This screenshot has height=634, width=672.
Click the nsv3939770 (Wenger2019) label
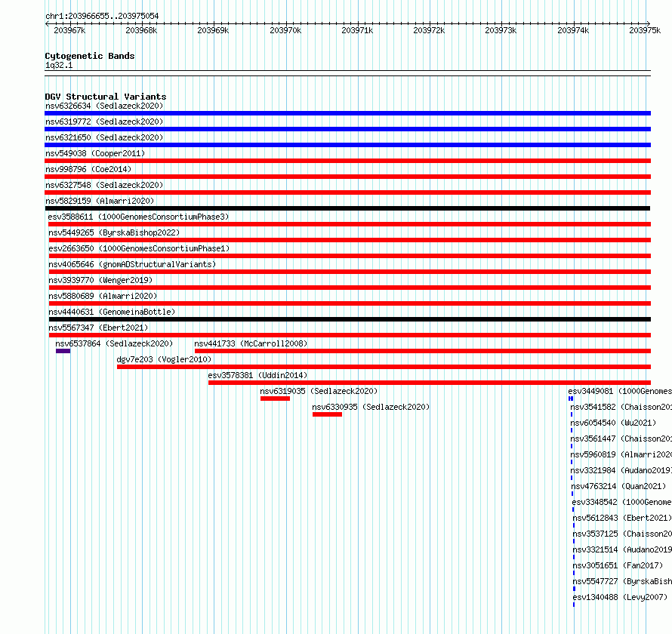tap(100, 280)
